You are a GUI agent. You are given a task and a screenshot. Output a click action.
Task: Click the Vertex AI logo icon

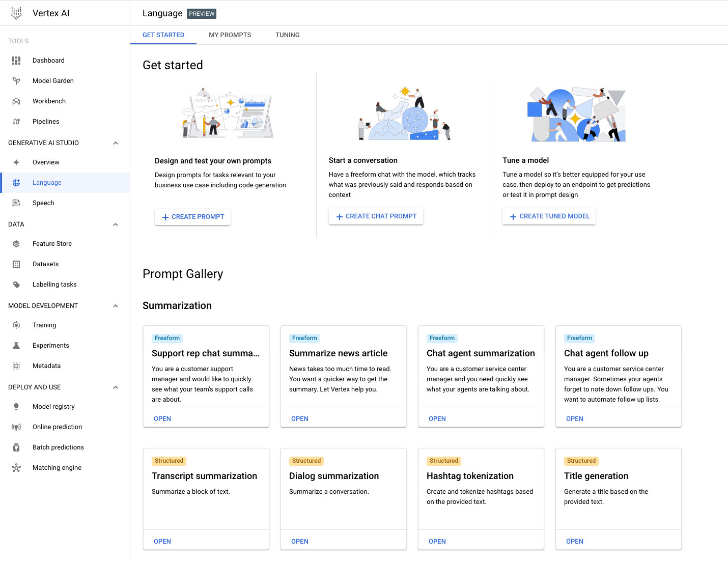coord(16,13)
